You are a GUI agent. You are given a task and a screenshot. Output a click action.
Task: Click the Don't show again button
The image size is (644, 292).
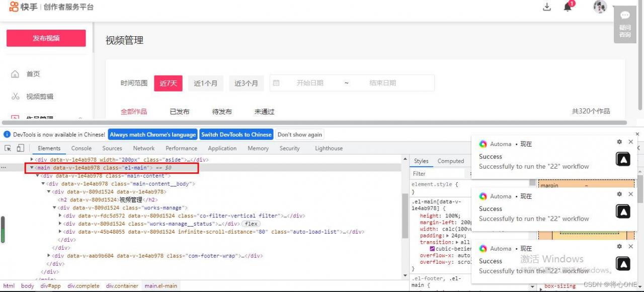tap(300, 134)
